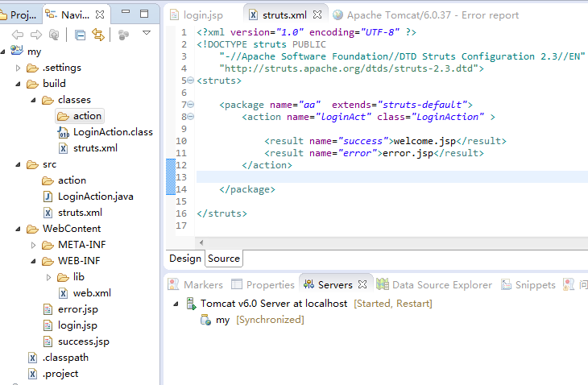Click the .settings folder icon
This screenshot has height=385, width=588.
pyautogui.click(x=33, y=68)
